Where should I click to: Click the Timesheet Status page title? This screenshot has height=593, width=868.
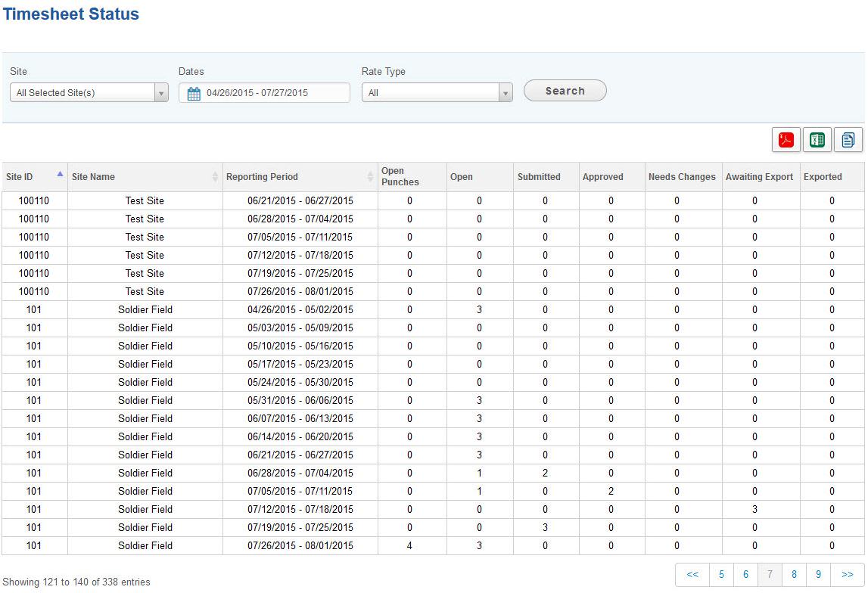click(x=71, y=14)
